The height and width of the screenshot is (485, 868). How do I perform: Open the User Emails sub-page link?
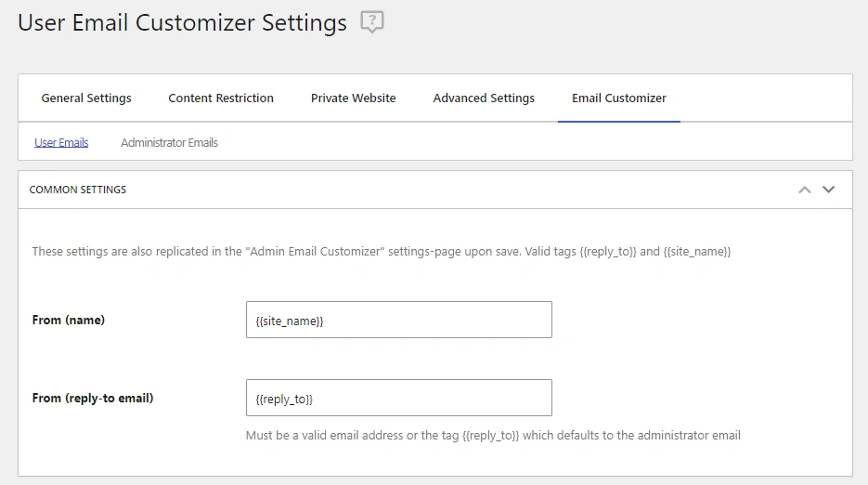61,142
